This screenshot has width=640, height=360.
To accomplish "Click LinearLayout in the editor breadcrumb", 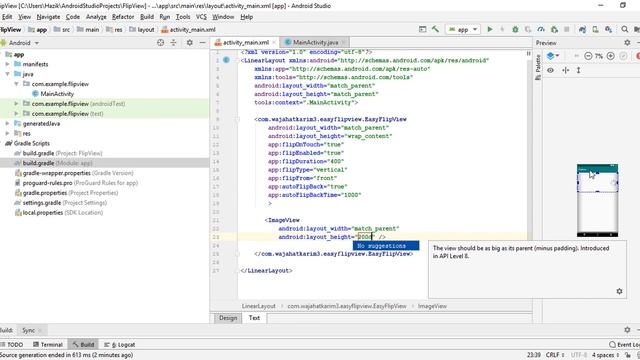I will (x=259, y=306).
